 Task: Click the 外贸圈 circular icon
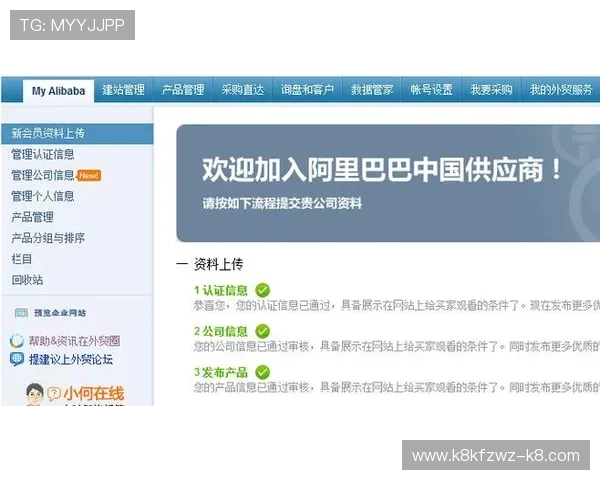(x=17, y=341)
